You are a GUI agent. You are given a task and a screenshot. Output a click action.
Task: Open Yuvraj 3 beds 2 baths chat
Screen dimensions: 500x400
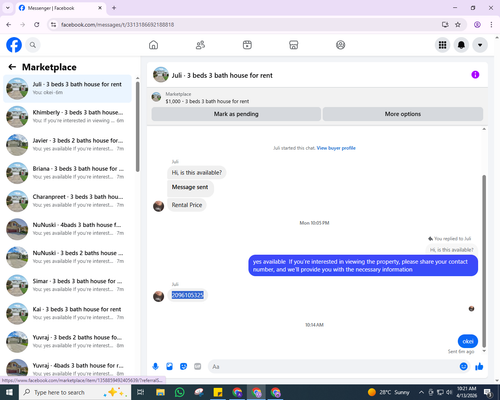pos(67,341)
